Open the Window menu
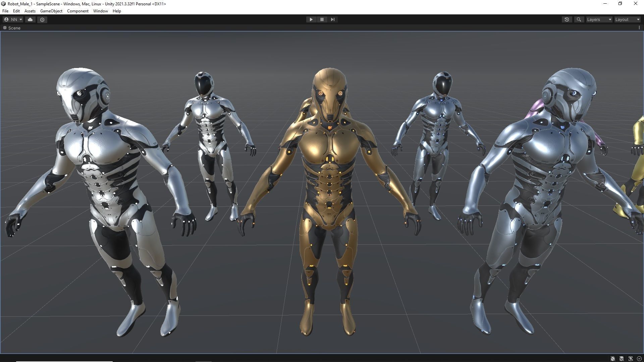Viewport: 644px width, 362px height. tap(100, 11)
